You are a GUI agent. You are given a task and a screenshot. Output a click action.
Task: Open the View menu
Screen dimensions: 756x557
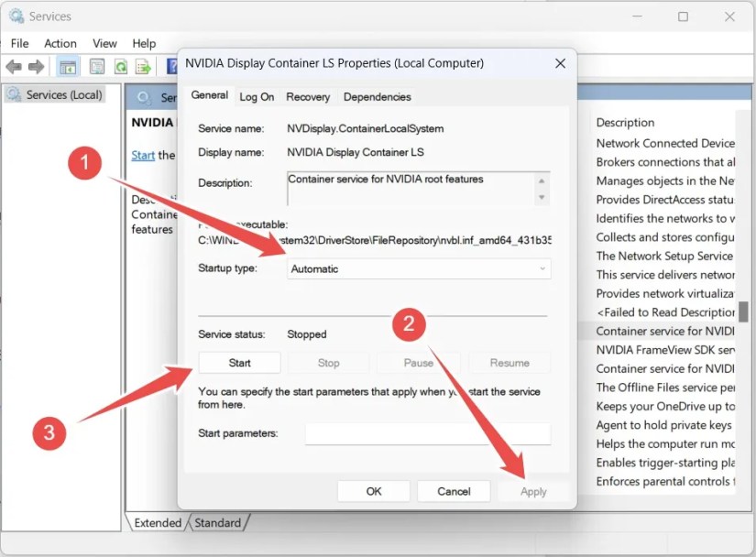[x=104, y=43]
